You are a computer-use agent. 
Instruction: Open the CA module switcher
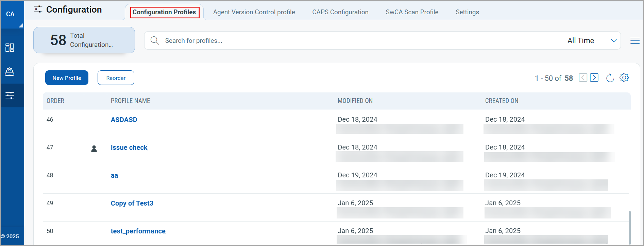pos(12,14)
